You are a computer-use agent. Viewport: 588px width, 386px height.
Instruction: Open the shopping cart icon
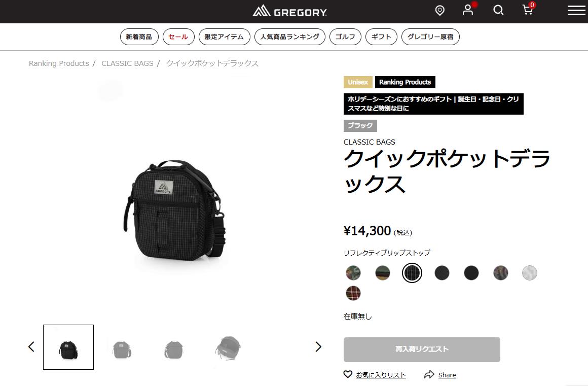528,10
